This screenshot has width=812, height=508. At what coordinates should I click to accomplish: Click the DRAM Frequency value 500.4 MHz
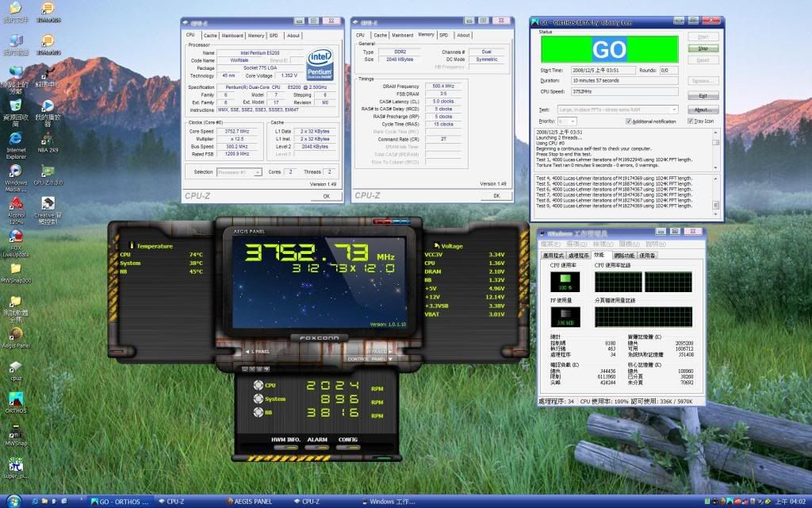[443, 87]
